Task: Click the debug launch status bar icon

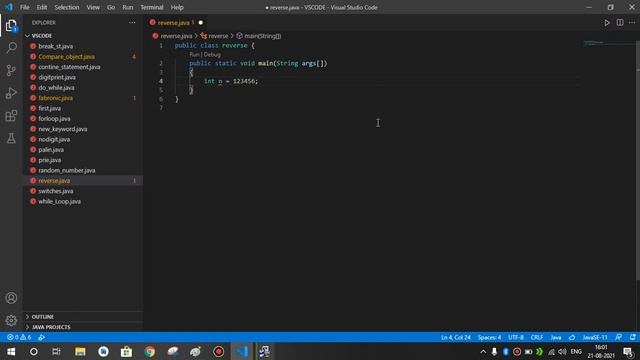Action: tap(41, 338)
